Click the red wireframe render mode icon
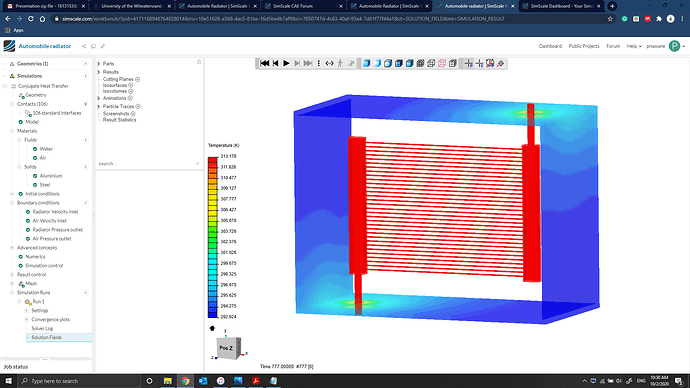 tap(442, 63)
